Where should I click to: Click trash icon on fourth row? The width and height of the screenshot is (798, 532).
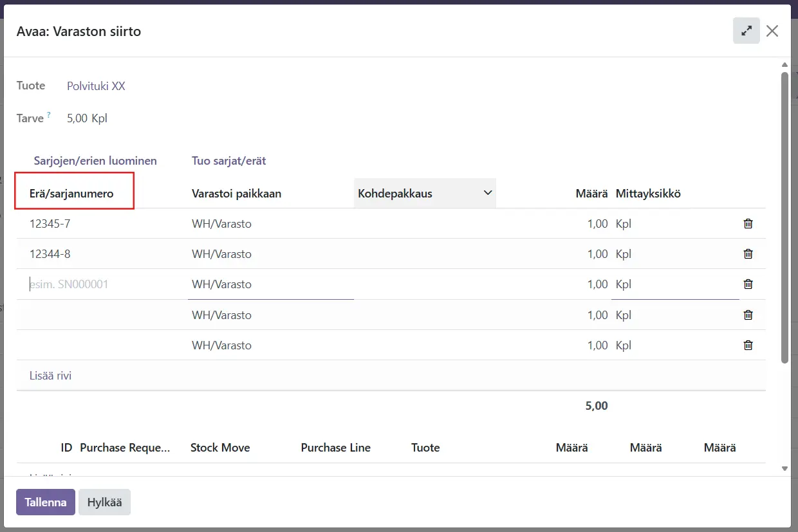coord(748,315)
